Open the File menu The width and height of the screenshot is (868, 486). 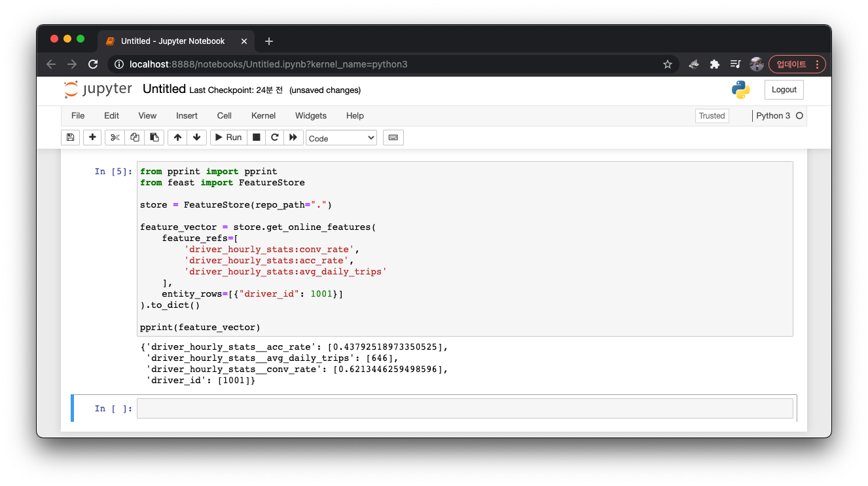78,115
